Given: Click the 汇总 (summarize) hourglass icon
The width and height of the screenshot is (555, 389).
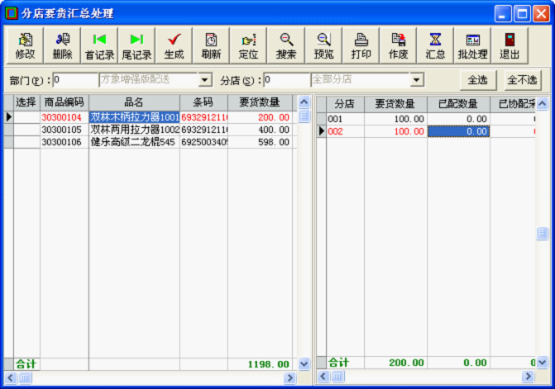Looking at the screenshot, I should (435, 46).
